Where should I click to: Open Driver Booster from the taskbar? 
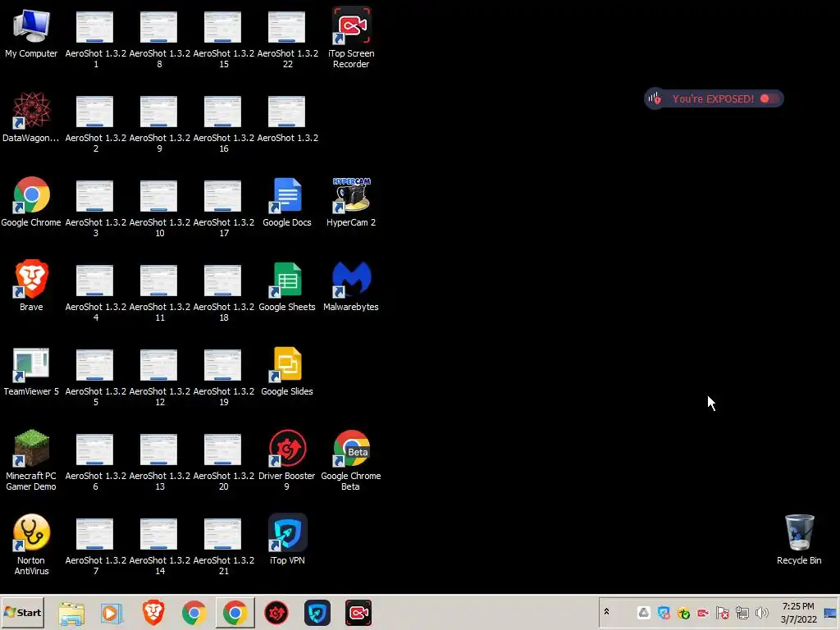(x=276, y=613)
